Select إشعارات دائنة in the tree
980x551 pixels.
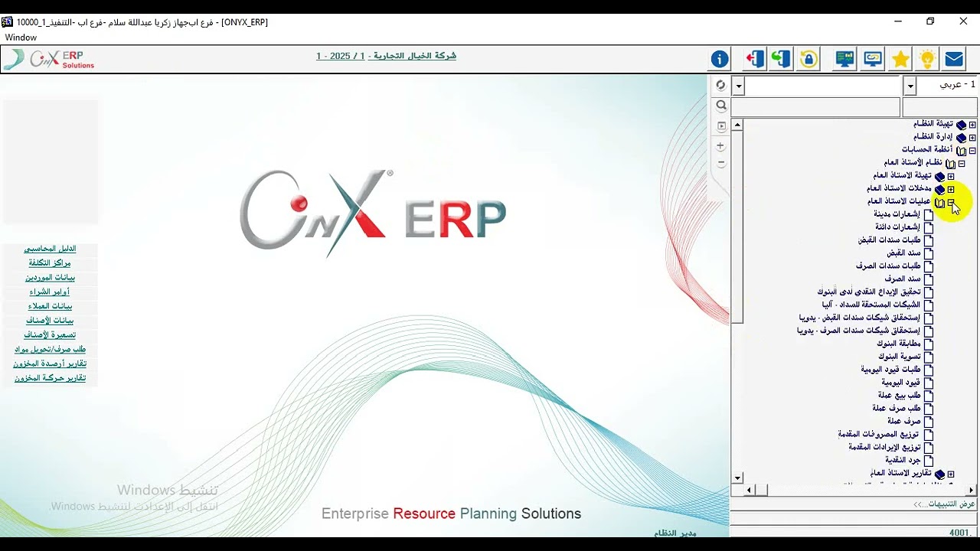tap(897, 227)
